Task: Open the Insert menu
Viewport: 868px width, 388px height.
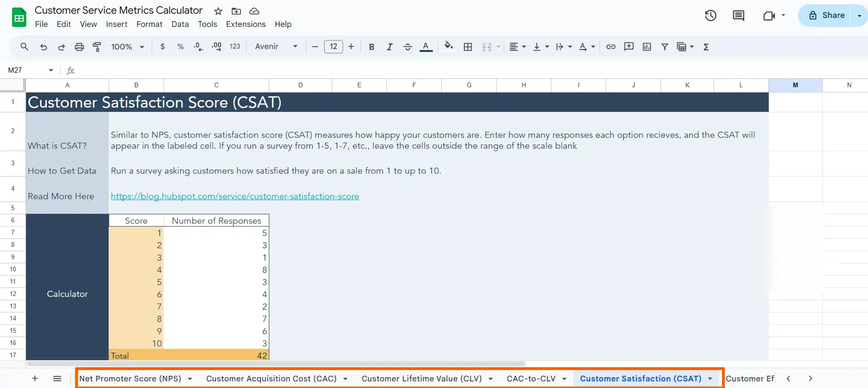Action: pos(117,24)
